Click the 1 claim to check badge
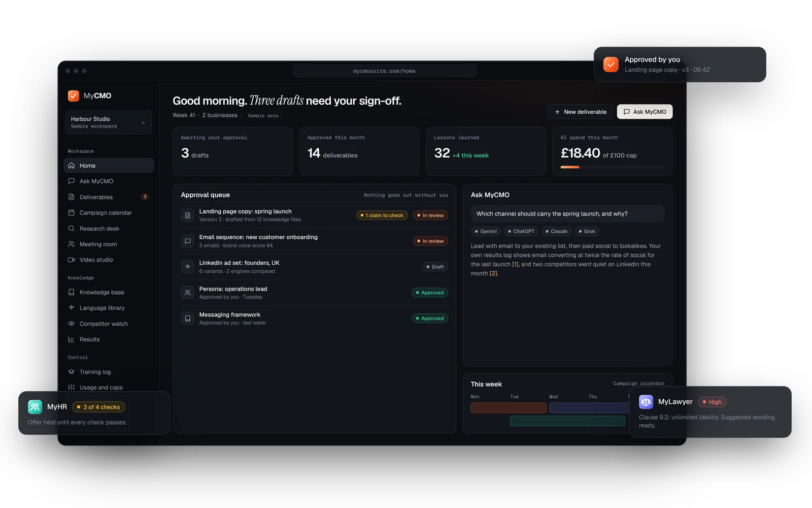The height and width of the screenshot is (508, 812). [x=382, y=215]
